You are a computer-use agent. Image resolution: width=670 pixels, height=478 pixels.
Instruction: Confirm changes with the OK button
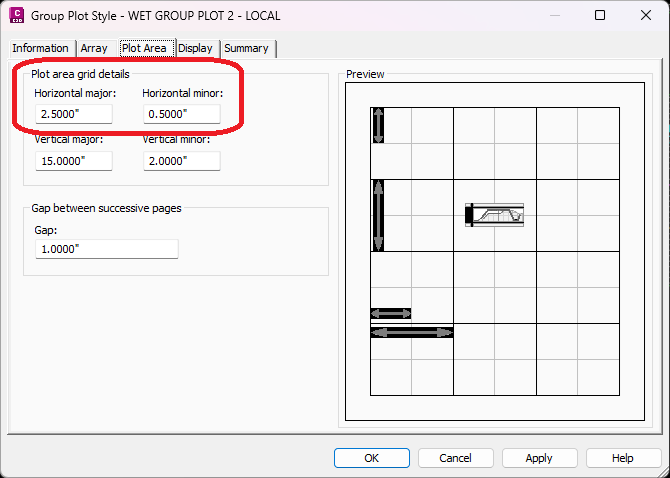[x=372, y=458]
